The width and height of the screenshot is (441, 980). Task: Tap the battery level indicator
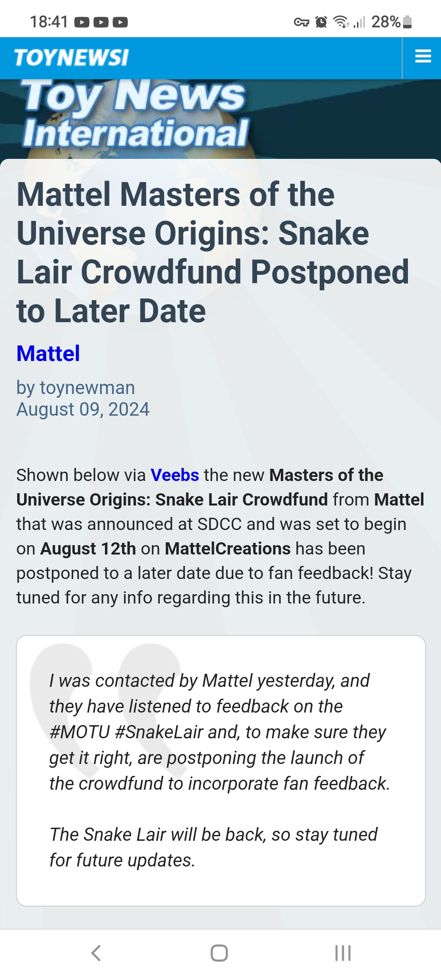click(x=407, y=22)
